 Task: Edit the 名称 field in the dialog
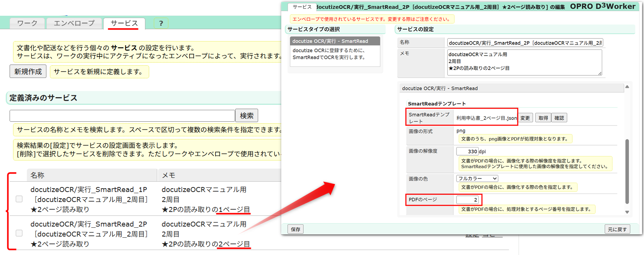click(x=525, y=43)
